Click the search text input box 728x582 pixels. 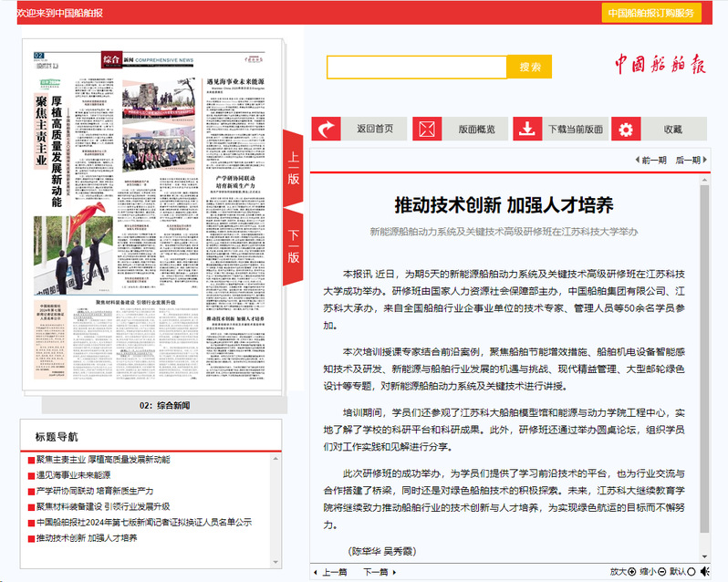[x=416, y=68]
